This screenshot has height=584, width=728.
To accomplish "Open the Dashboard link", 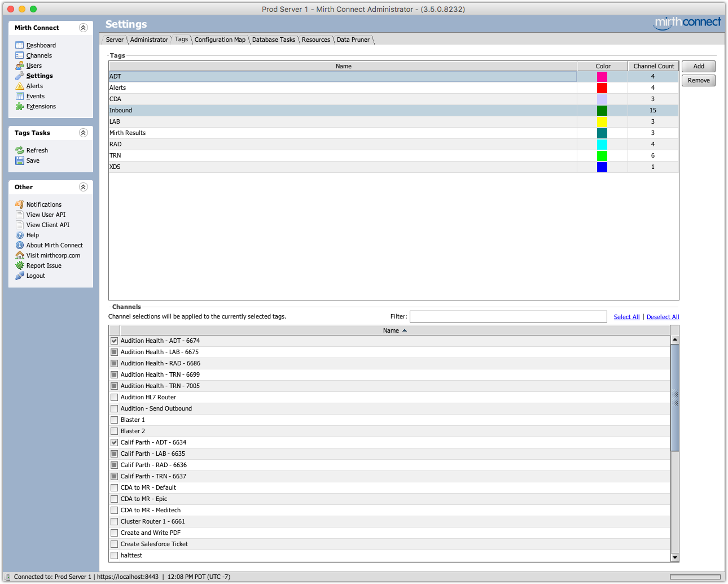I will click(41, 45).
